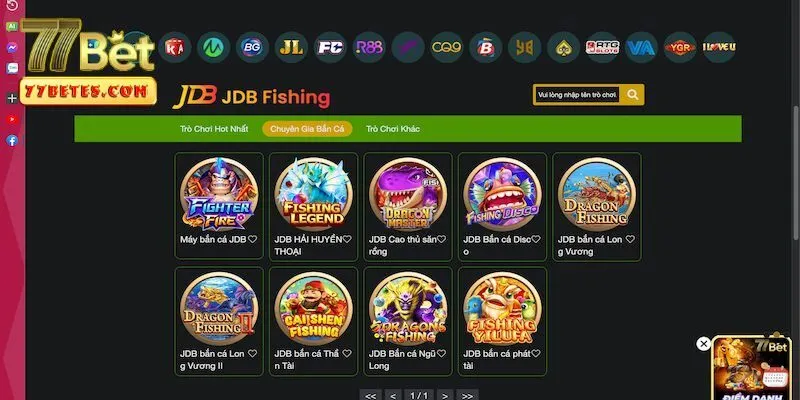
Task: Switch to Trò Chơi Khác tab
Action: coord(393,129)
